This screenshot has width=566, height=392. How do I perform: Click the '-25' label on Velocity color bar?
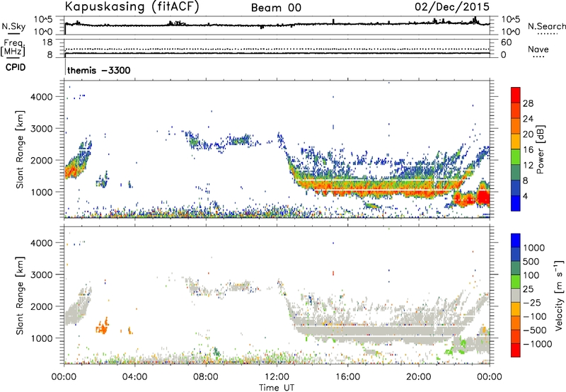[532, 303]
